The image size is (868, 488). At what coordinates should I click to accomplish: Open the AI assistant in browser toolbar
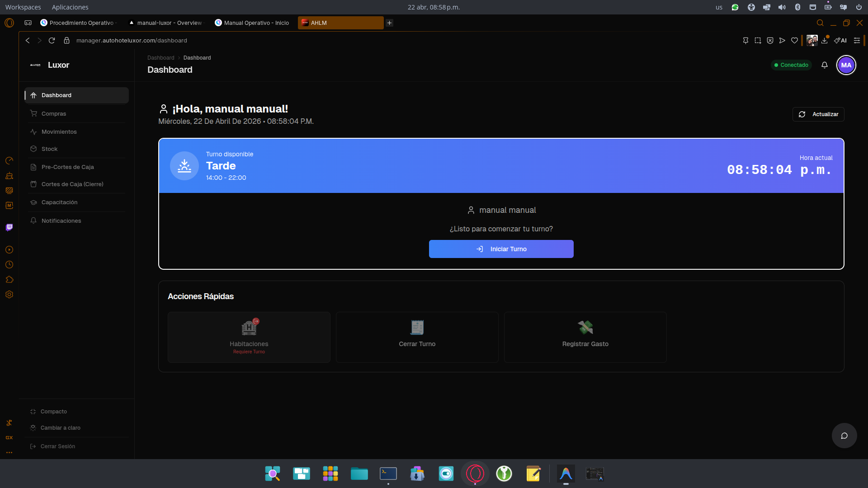tap(840, 40)
